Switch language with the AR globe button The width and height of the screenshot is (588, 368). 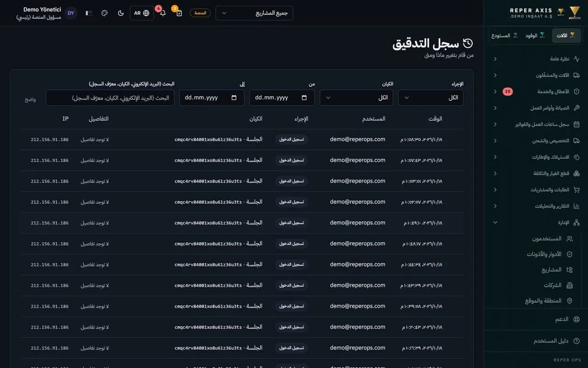tap(142, 13)
